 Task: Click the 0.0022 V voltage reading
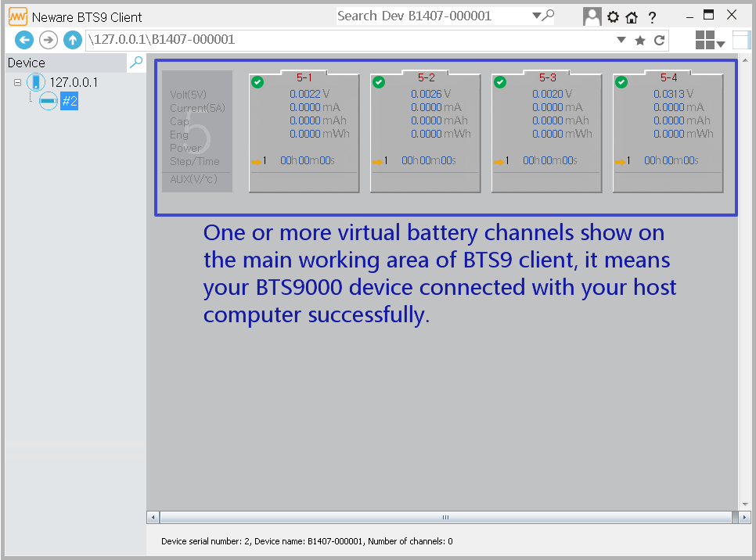[x=310, y=94]
